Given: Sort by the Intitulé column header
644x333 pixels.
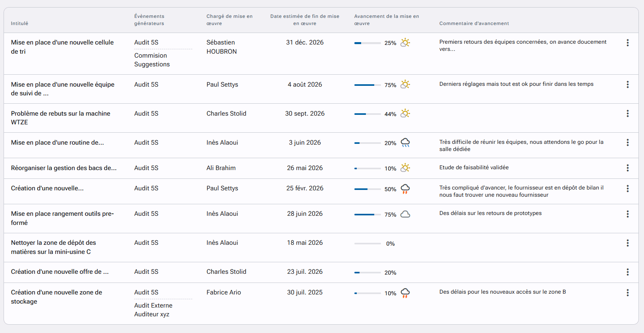Looking at the screenshot, I should point(19,23).
